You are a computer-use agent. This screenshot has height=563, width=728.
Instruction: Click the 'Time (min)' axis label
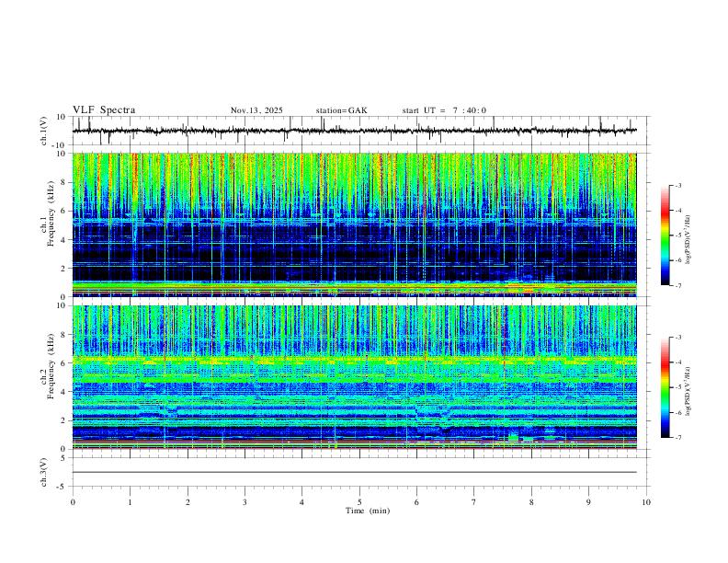tap(368, 511)
